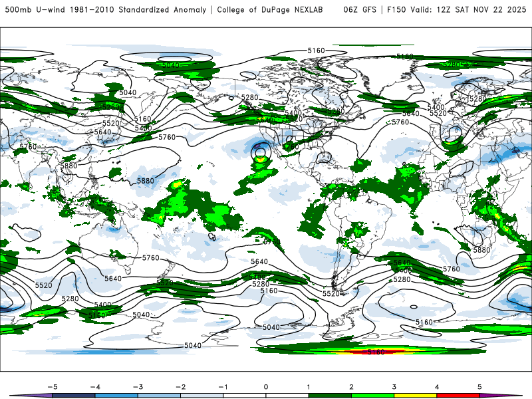Click the dark navy swatch between -5 and -4
The height and width of the screenshot is (399, 532).
tap(74, 396)
